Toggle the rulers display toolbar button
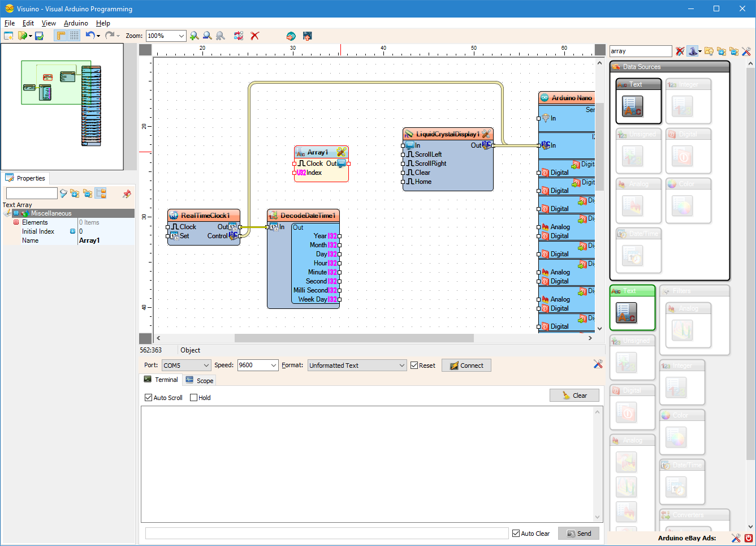The height and width of the screenshot is (546, 756). [61, 36]
